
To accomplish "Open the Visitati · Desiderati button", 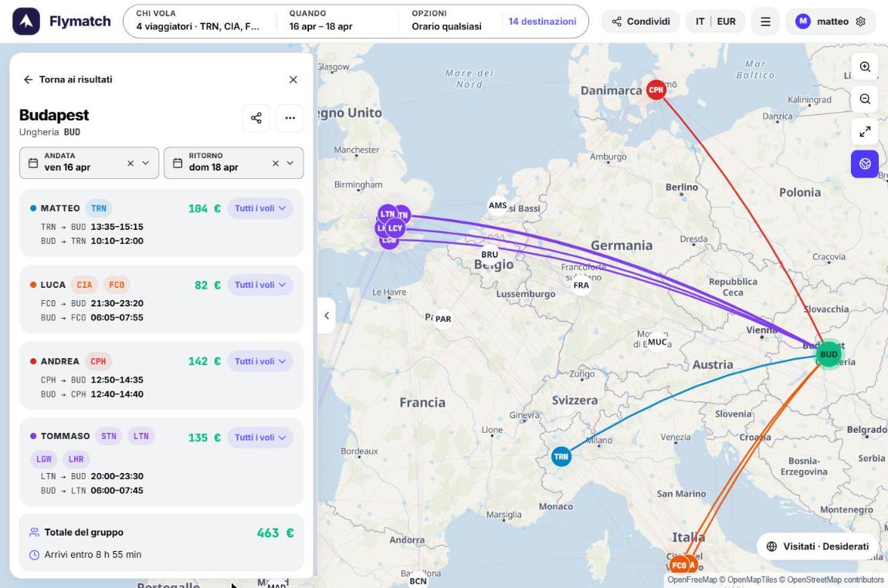I will [818, 546].
